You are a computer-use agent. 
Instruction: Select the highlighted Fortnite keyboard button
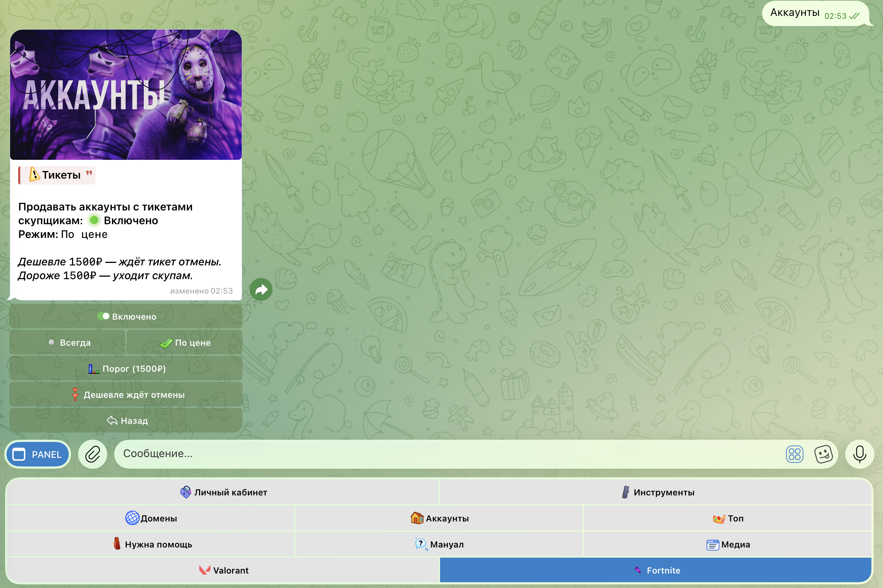pos(656,570)
